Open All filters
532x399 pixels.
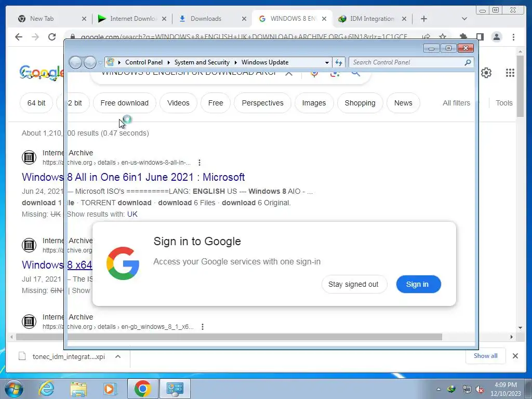456,103
